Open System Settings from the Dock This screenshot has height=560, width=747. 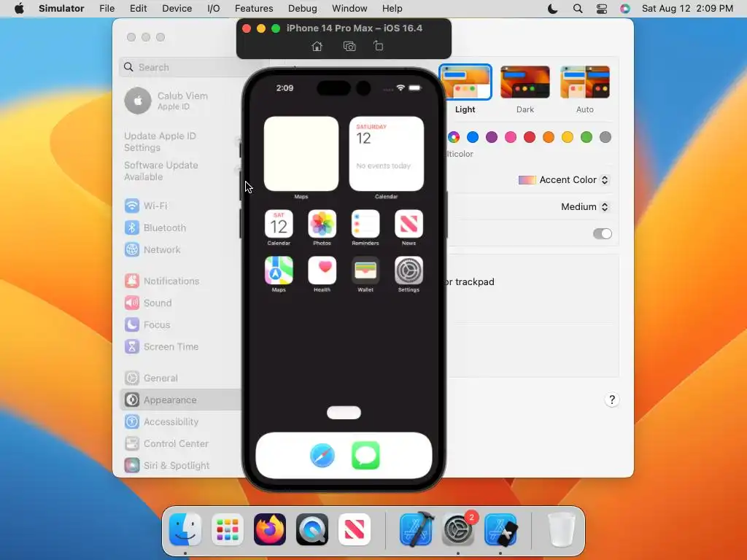coord(458,529)
